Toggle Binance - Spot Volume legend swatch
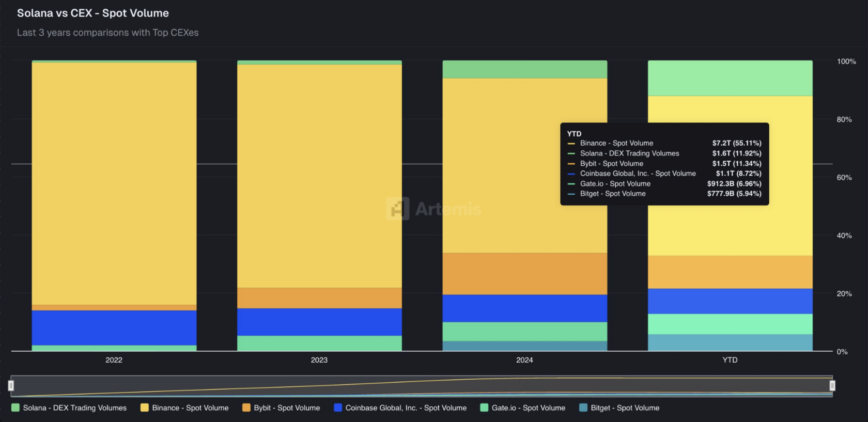 (x=145, y=408)
